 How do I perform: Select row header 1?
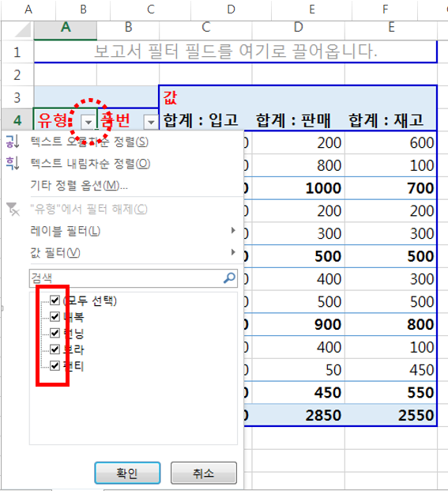pos(17,51)
